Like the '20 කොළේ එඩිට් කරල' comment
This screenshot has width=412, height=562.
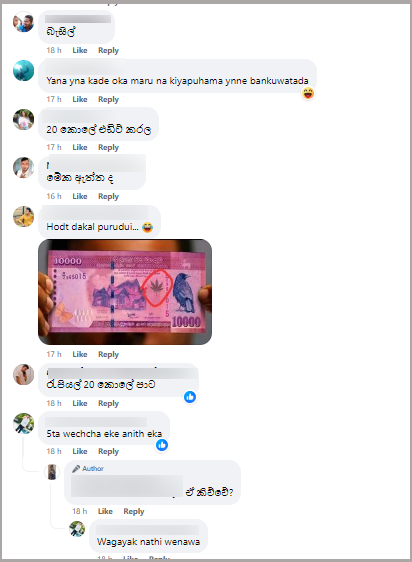click(x=80, y=147)
